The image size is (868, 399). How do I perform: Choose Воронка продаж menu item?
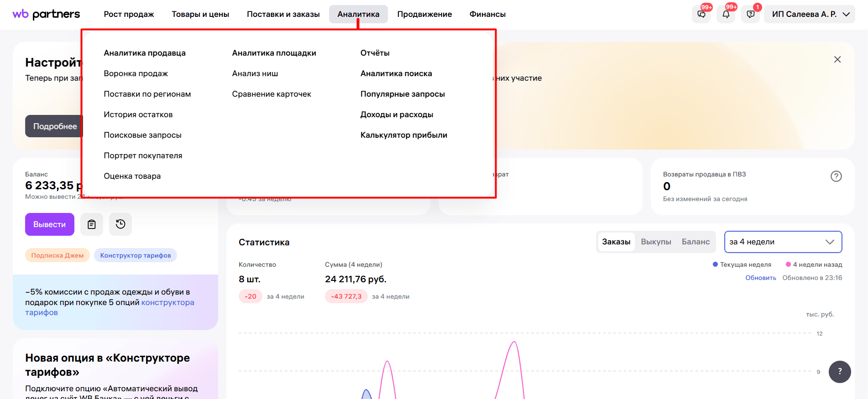point(136,73)
